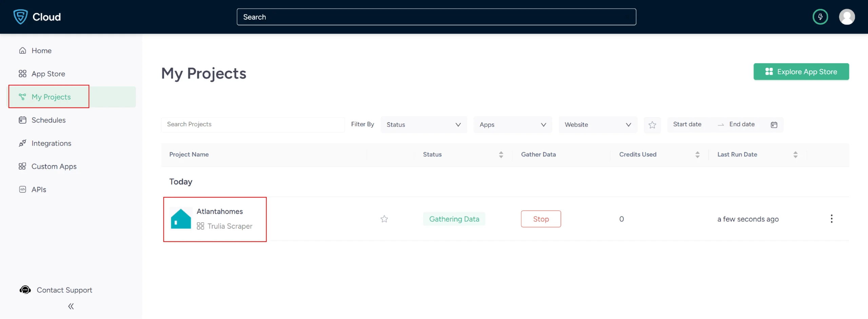This screenshot has width=868, height=319.
Task: Click the App Store grid icon
Action: click(x=22, y=74)
